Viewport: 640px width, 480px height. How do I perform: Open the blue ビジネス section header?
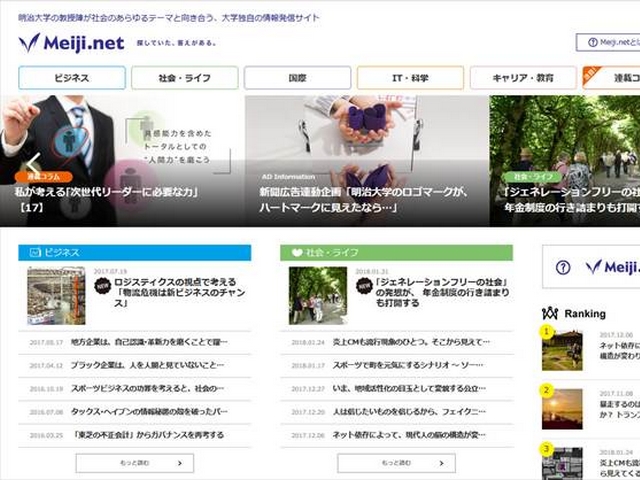click(x=135, y=253)
